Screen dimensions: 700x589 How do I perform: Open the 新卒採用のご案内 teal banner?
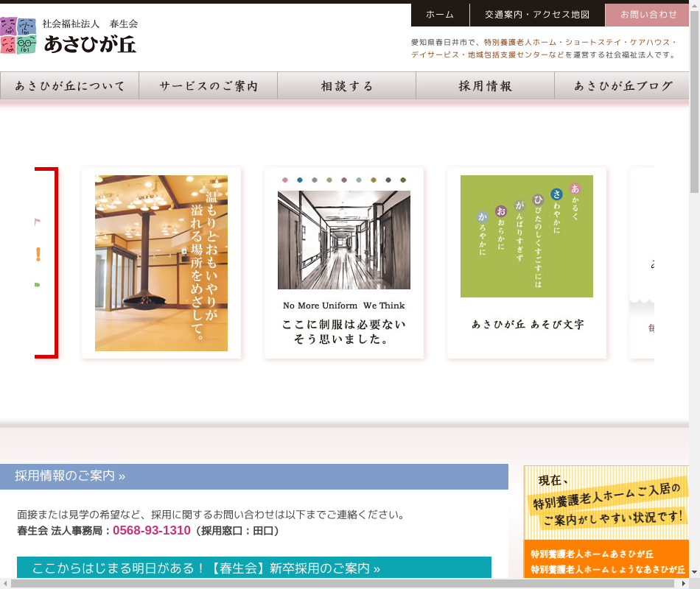[x=206, y=568]
